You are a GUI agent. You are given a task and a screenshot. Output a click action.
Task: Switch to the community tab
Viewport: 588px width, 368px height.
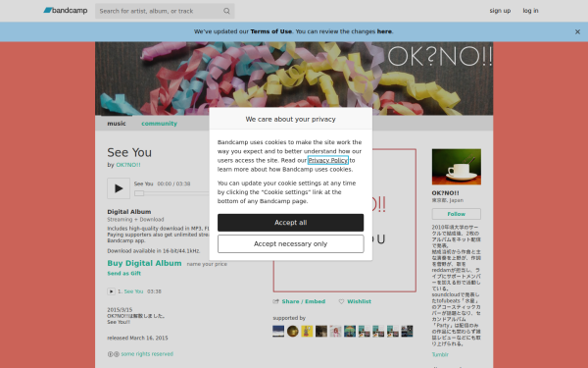(x=159, y=124)
